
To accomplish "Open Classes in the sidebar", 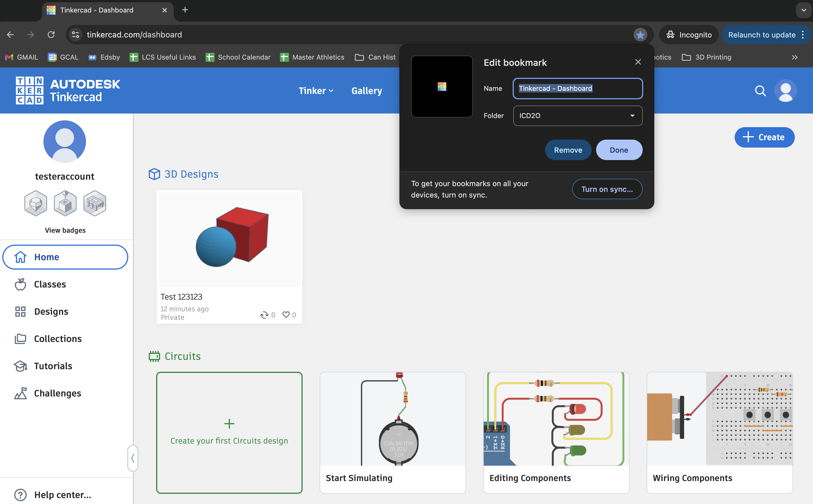I will pos(50,284).
